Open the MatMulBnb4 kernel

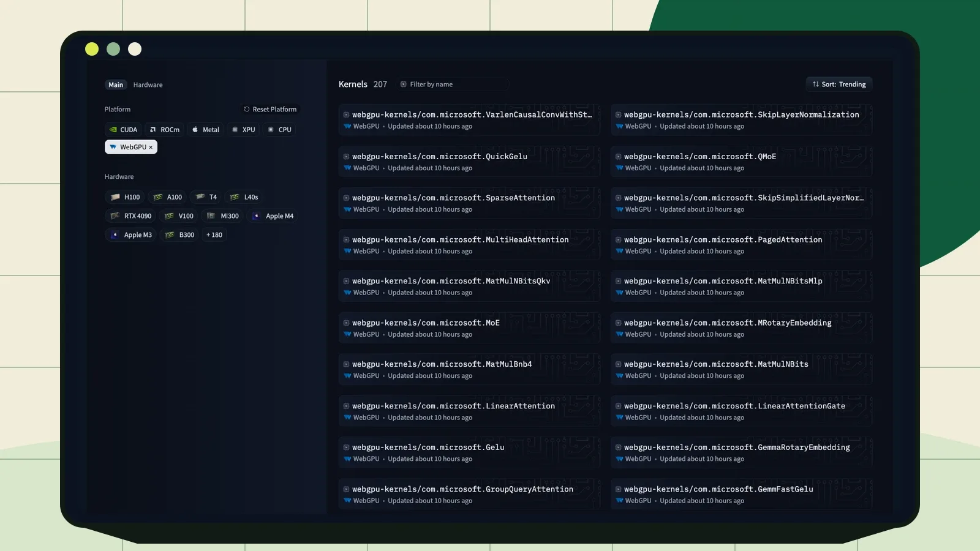point(469,370)
